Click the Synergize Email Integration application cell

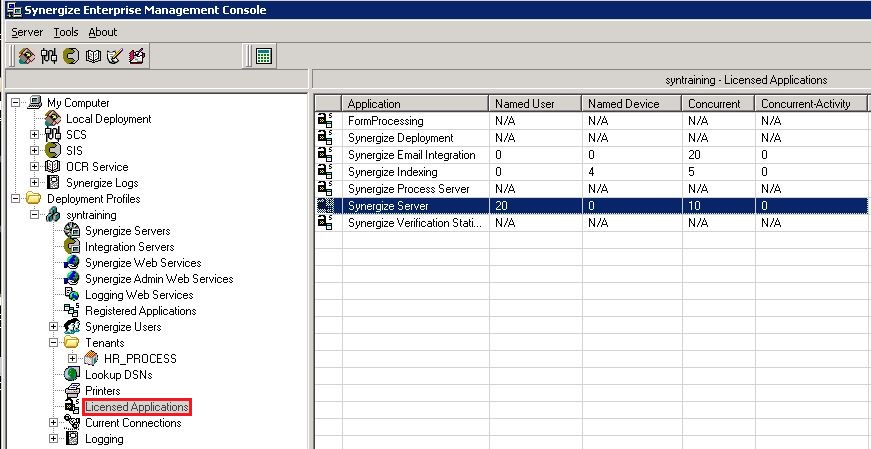click(415, 155)
